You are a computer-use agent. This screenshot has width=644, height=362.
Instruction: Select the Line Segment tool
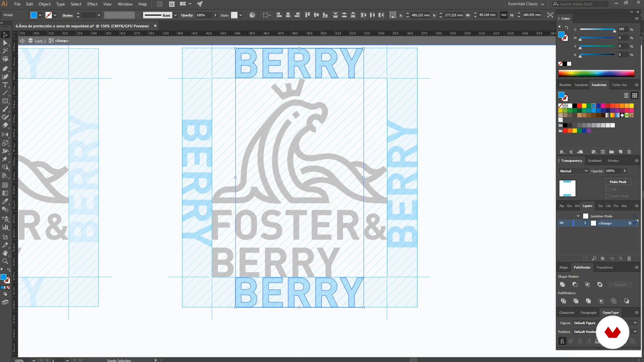click(x=5, y=93)
